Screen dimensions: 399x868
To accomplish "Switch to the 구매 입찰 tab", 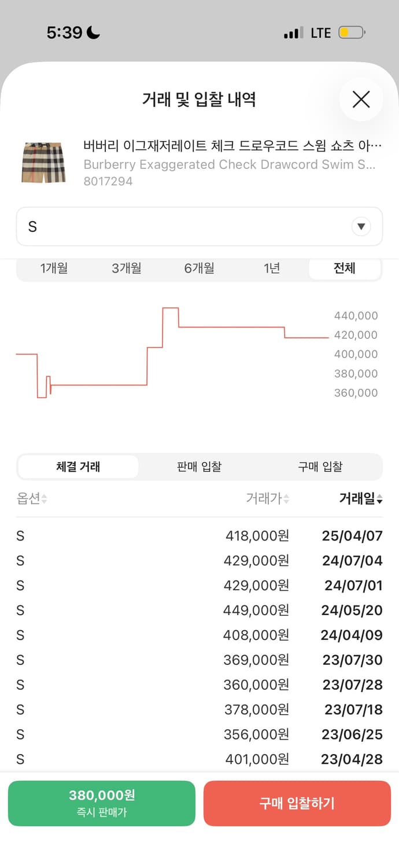I will 320,466.
